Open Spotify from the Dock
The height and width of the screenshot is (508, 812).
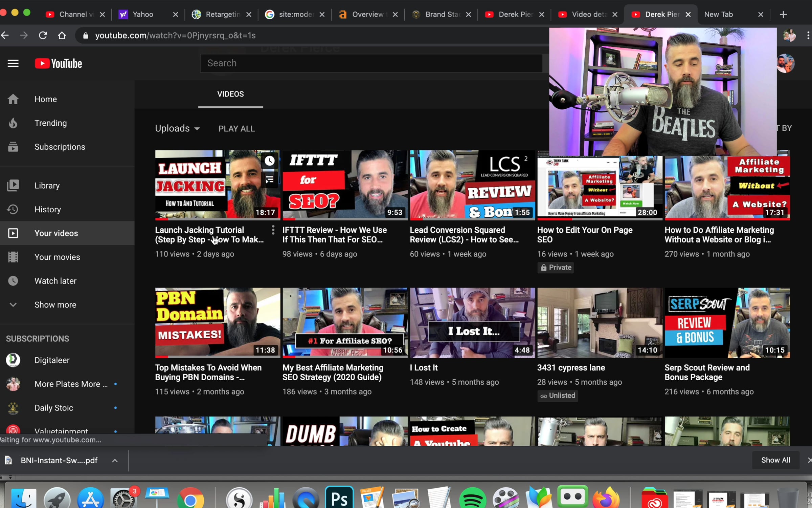473,498
